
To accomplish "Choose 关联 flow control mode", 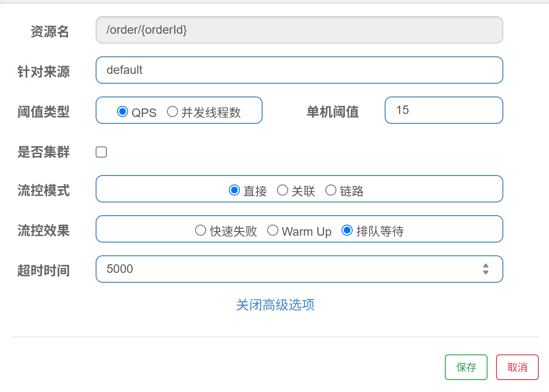I will tap(283, 190).
